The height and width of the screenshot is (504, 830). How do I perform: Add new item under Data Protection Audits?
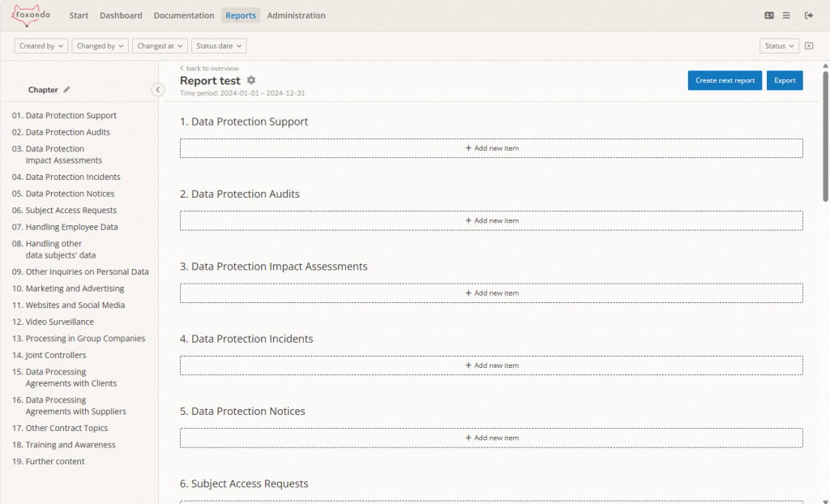(491, 220)
